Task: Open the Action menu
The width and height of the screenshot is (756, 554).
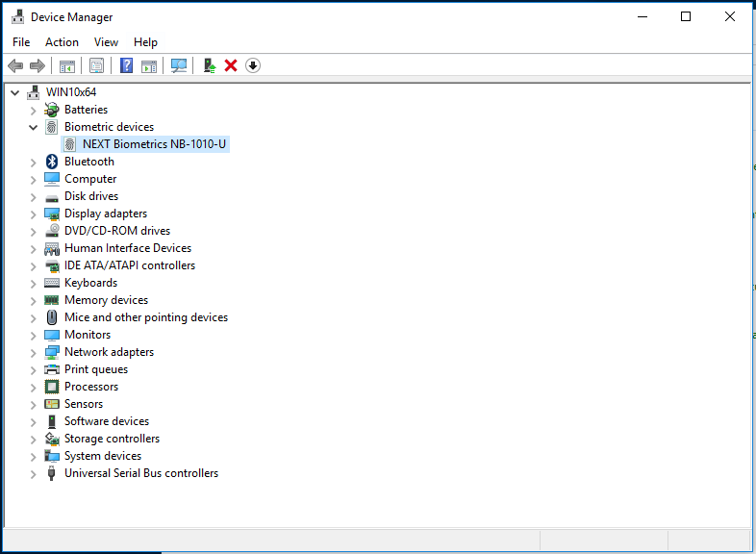Action: pos(62,42)
